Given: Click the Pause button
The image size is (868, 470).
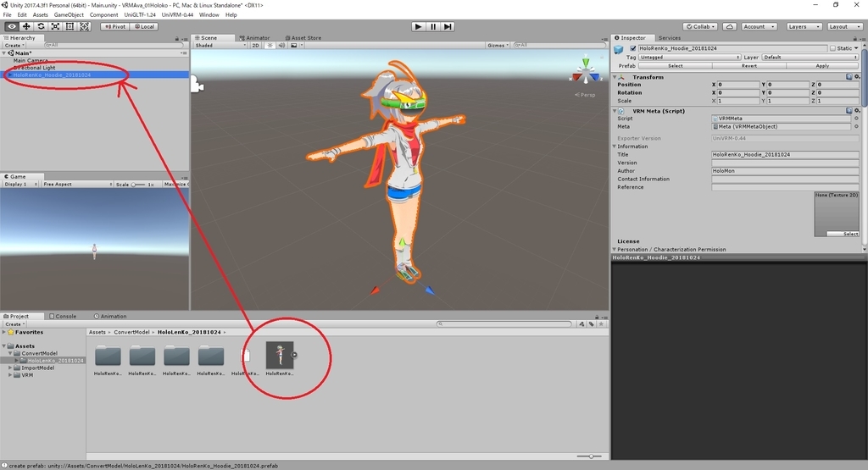Looking at the screenshot, I should pyautogui.click(x=433, y=26).
